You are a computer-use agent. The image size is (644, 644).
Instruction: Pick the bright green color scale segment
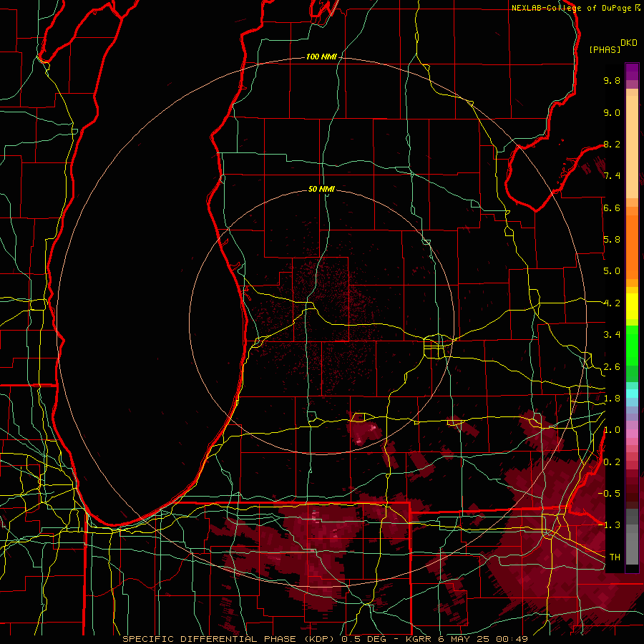coord(632,345)
